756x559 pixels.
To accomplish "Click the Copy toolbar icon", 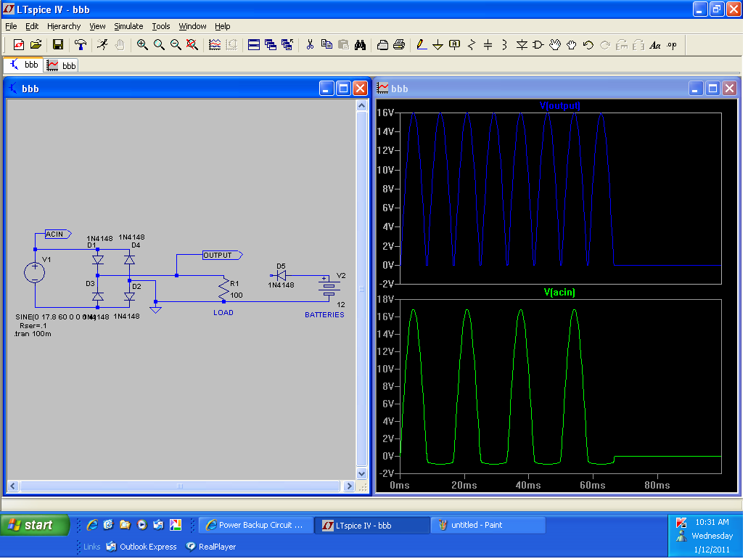I will (x=327, y=45).
